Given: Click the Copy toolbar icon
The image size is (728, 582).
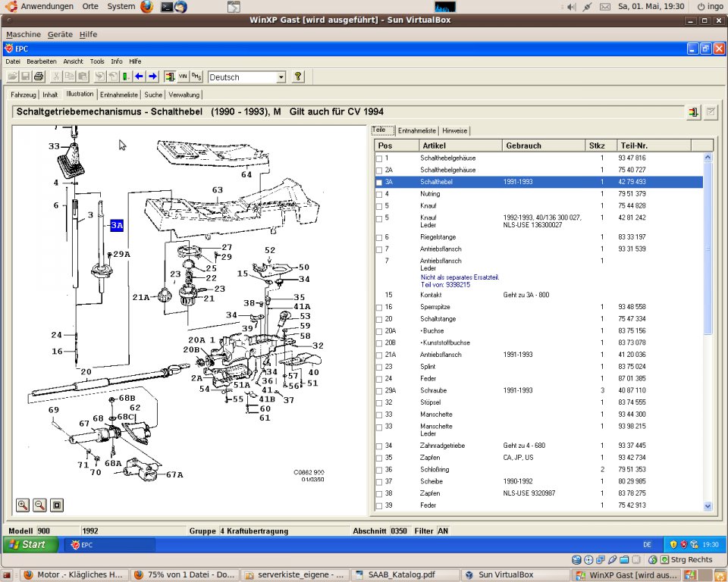Looking at the screenshot, I should tap(69, 77).
